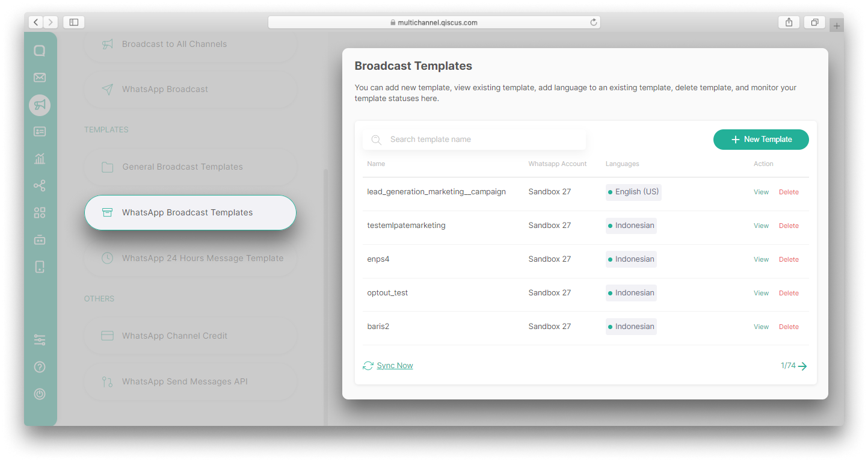
Task: Delete the optout_test template
Action: 789,293
